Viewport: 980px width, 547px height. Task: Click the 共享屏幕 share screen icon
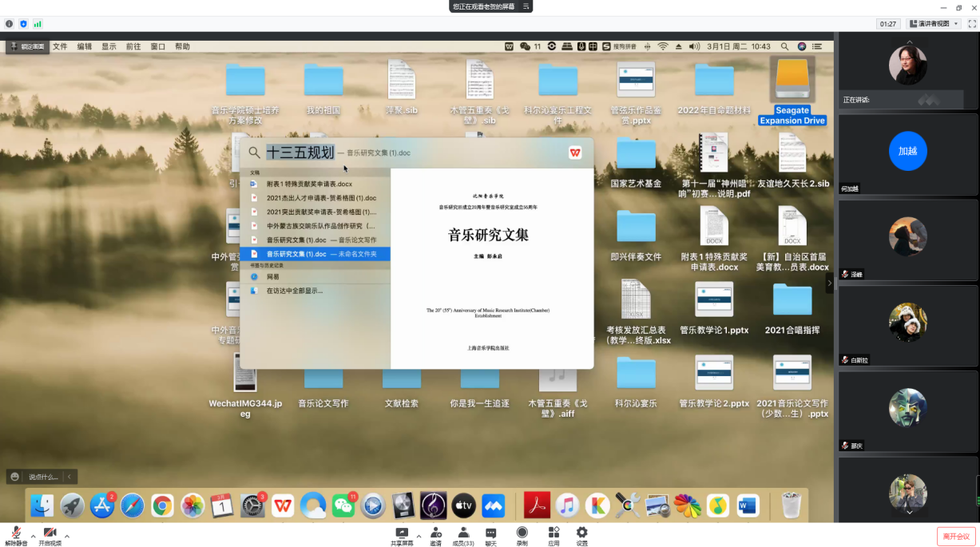point(402,533)
